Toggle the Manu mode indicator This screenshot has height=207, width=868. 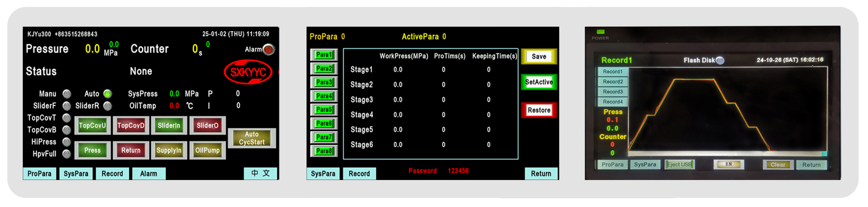[67, 94]
